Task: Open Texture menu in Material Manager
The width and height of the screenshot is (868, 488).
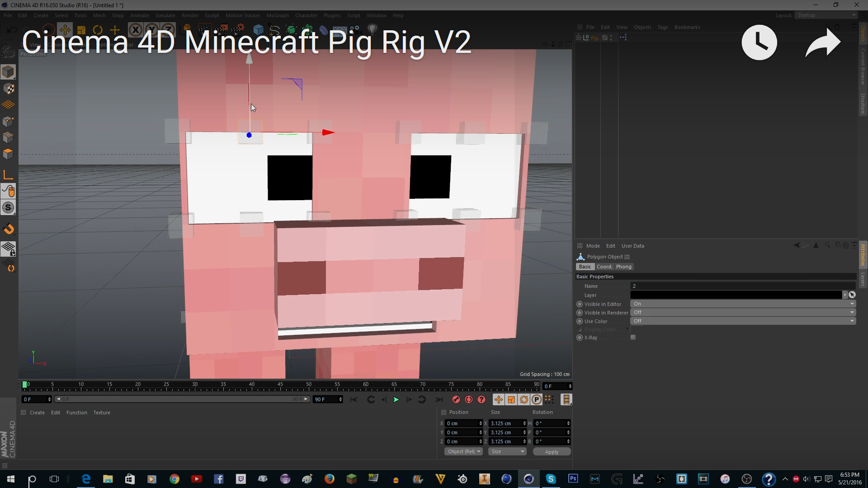Action: coord(102,413)
